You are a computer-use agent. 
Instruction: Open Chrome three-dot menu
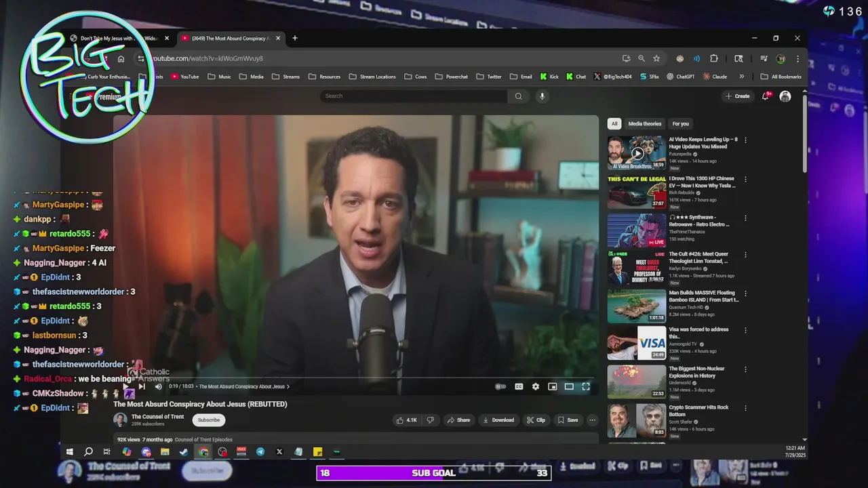click(x=797, y=58)
